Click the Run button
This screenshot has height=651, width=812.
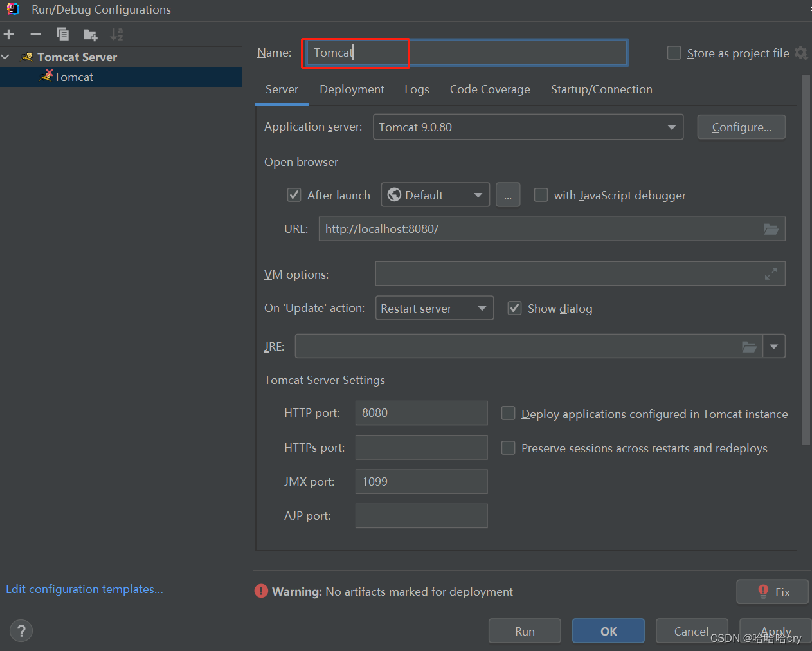(x=525, y=631)
